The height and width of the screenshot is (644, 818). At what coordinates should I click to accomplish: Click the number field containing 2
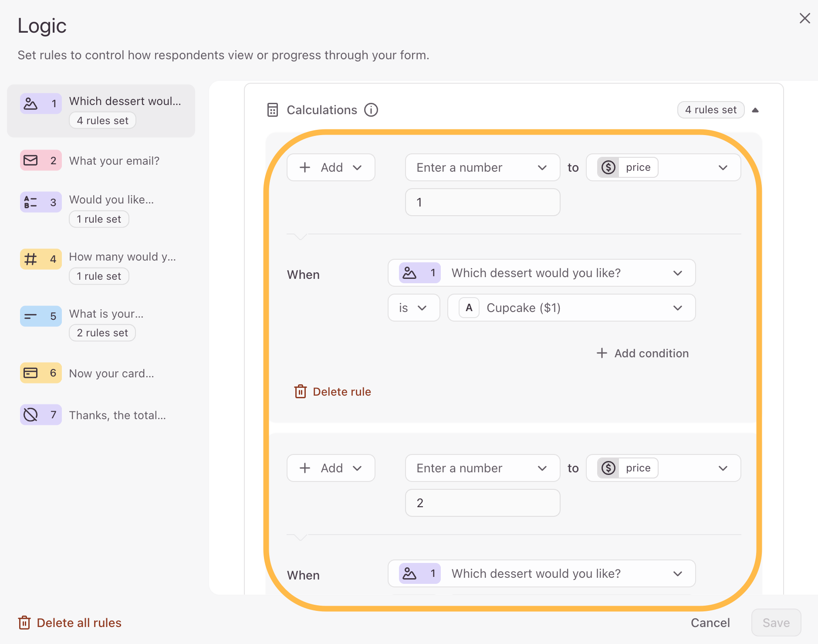coord(483,503)
